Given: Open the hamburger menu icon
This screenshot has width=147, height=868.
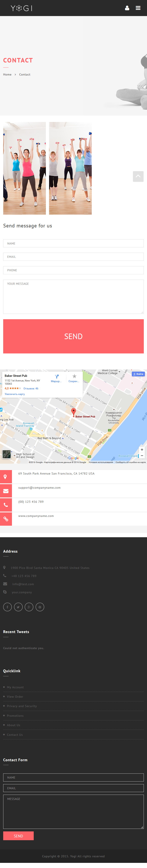Looking at the screenshot, I should (138, 8).
